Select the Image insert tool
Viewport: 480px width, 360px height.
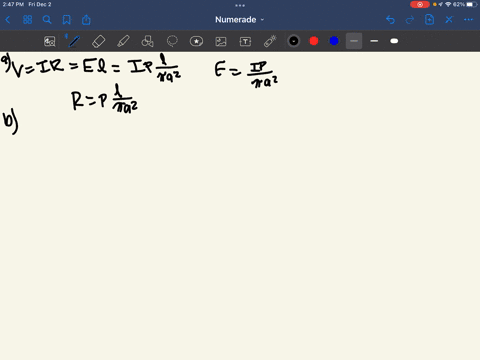tap(221, 41)
